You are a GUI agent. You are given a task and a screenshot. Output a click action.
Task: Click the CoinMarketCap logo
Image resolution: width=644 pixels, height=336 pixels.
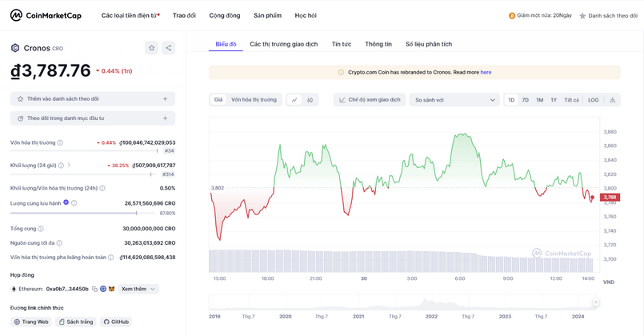[46, 16]
